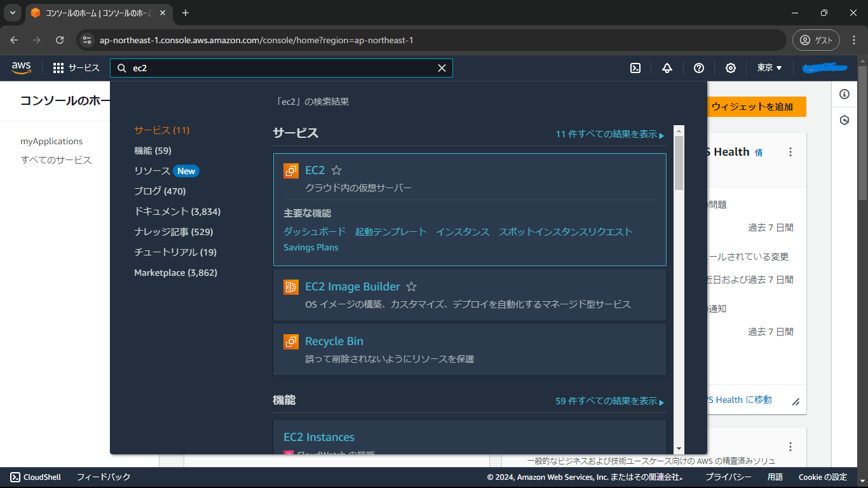
Task: Open myApplications in sidebar
Action: point(51,141)
